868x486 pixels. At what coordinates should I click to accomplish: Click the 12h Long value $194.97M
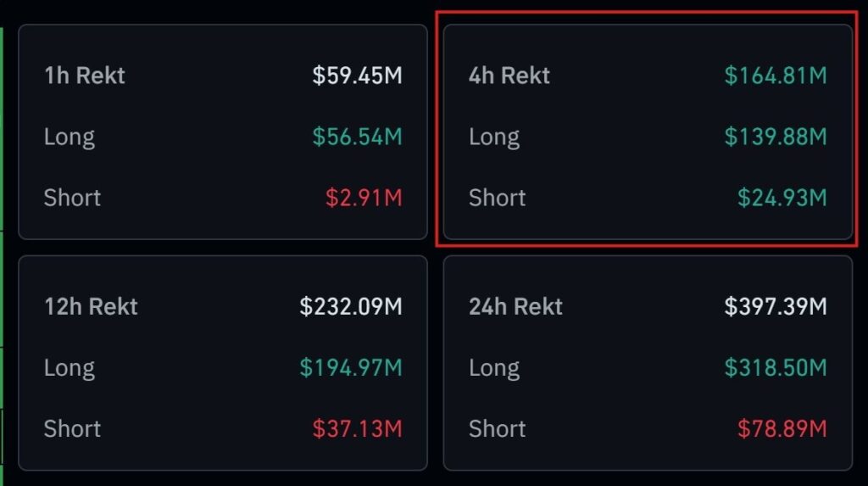[351, 367]
